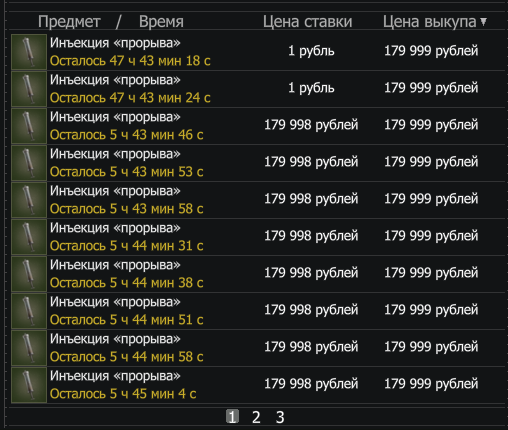508x430 pixels.
Task: Click 179 998 bid in row 44 мин 58 с
Action: coord(311,347)
